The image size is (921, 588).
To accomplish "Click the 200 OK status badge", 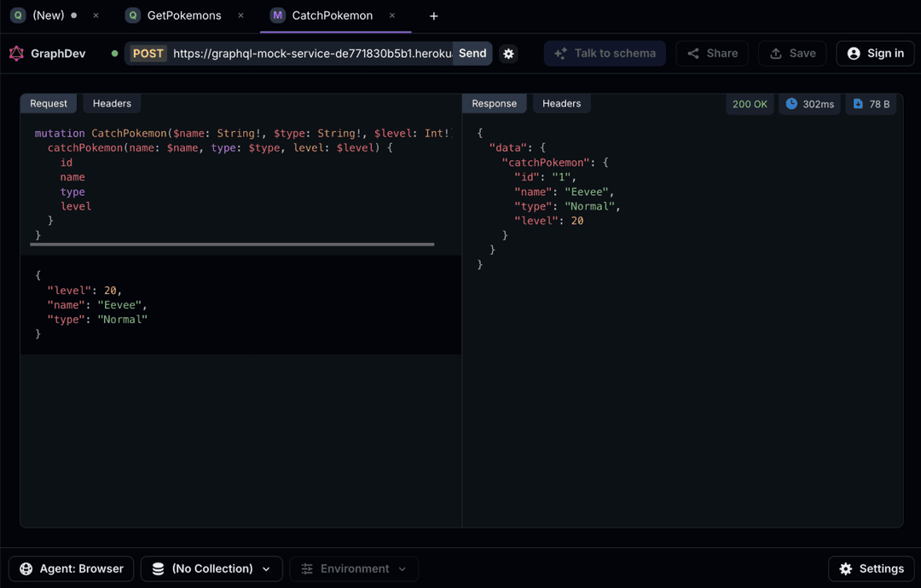I will click(750, 104).
